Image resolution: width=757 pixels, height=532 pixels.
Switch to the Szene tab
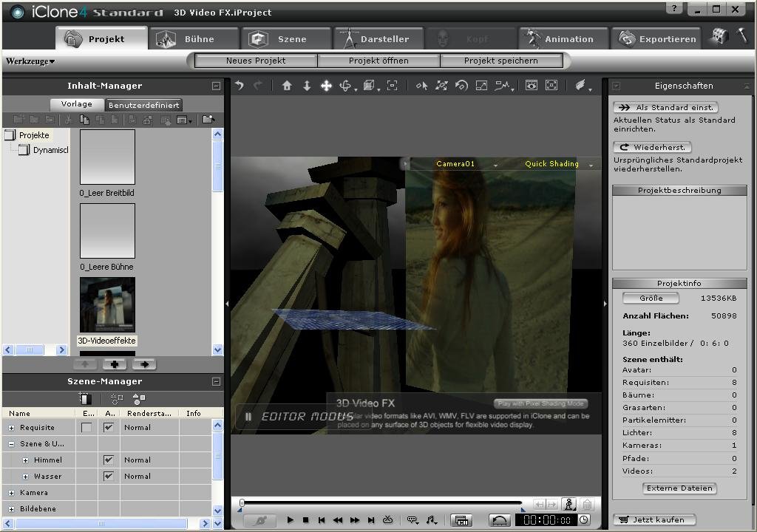click(x=287, y=38)
